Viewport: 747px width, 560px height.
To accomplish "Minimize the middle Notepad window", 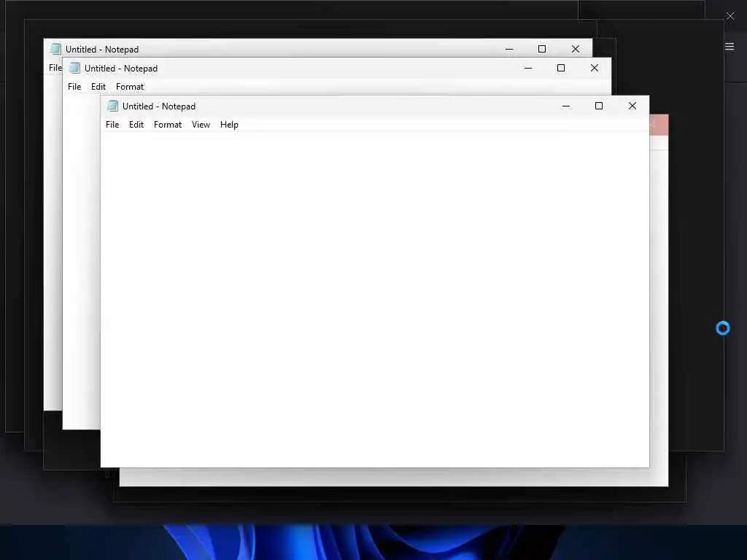I will (528, 68).
